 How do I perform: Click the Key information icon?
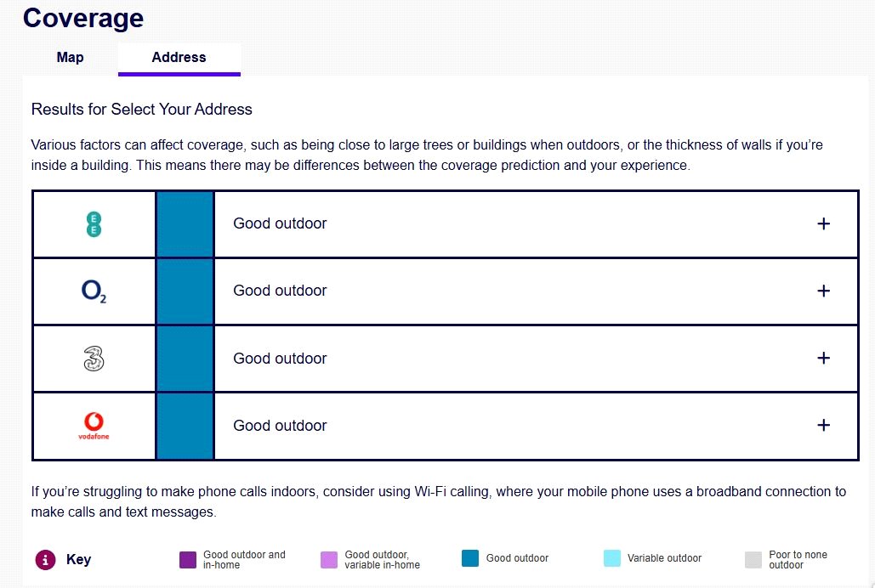click(45, 559)
